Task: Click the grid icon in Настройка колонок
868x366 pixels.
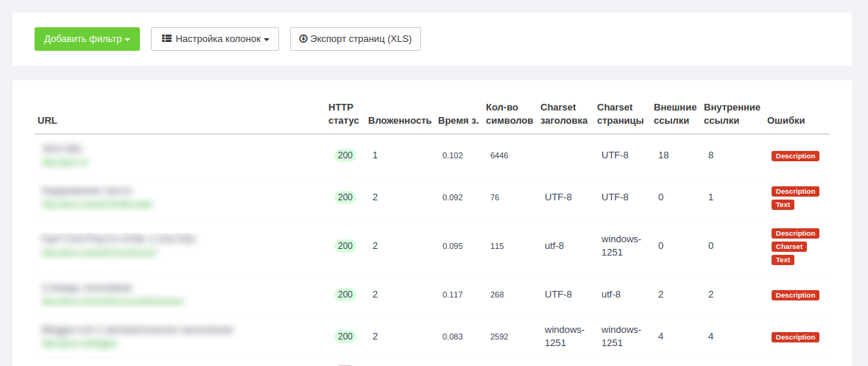Action: [x=166, y=39]
